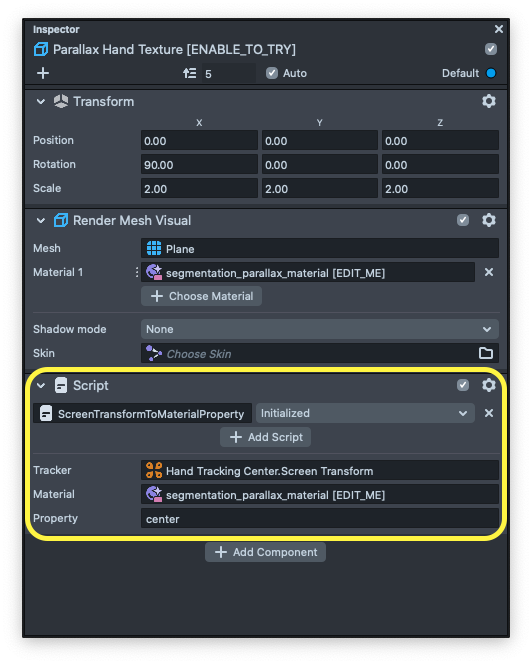Click the Property field containing center

320,519
